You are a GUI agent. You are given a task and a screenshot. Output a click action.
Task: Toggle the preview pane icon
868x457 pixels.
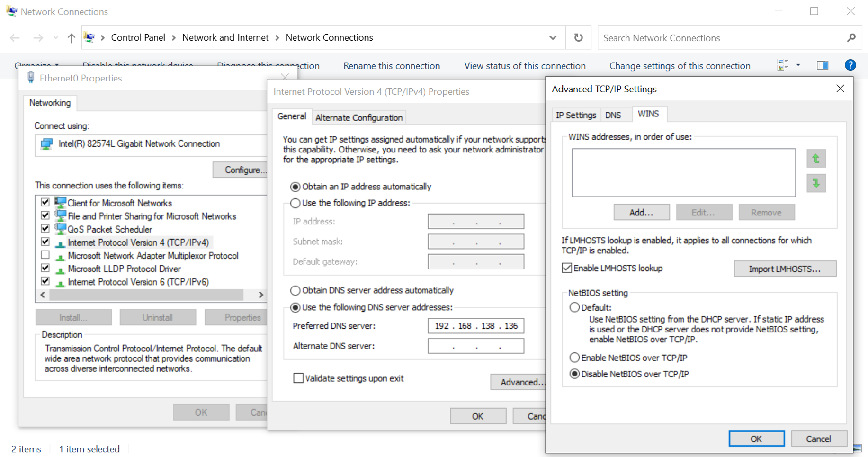click(823, 65)
